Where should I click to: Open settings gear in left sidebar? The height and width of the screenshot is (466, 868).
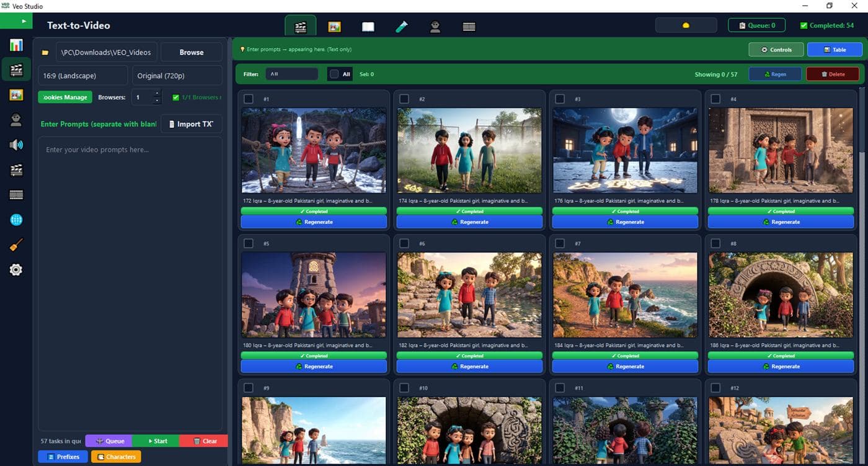coord(16,269)
